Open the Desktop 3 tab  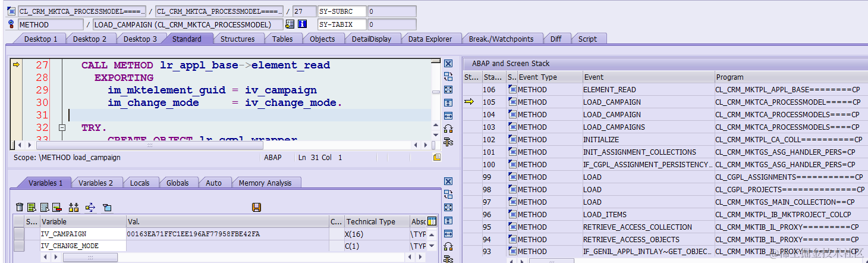pyautogui.click(x=140, y=39)
